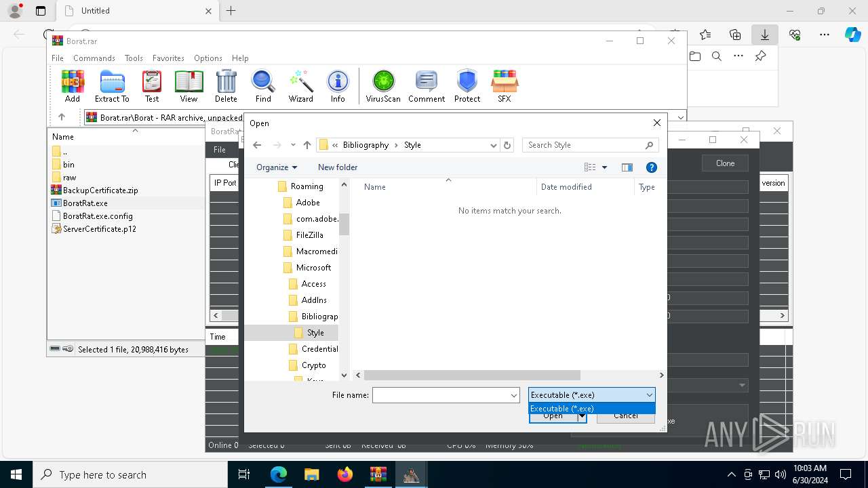Select the raw folder in WinRAR

[69, 178]
